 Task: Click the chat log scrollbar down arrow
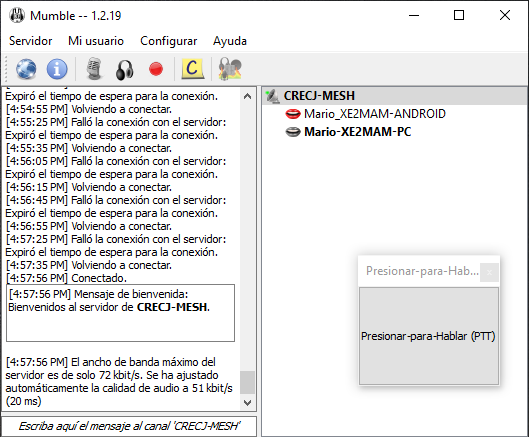(247, 403)
